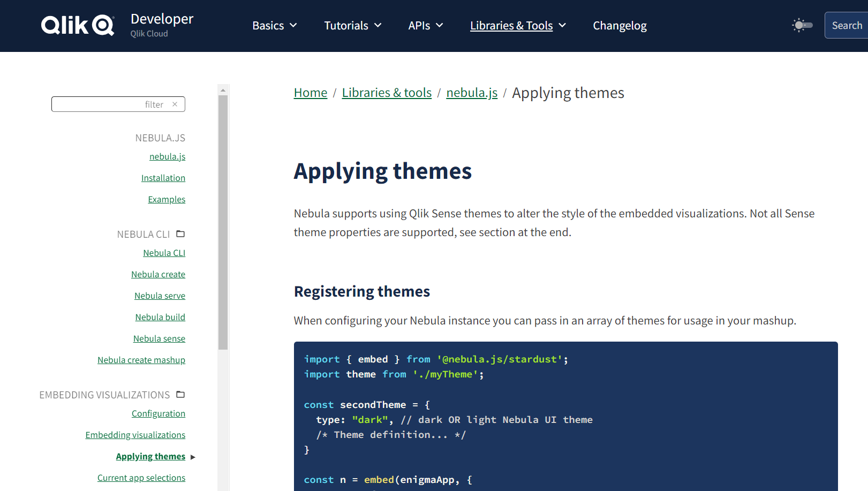The width and height of the screenshot is (868, 491).
Task: Click inside the sidebar filter input
Action: point(107,104)
